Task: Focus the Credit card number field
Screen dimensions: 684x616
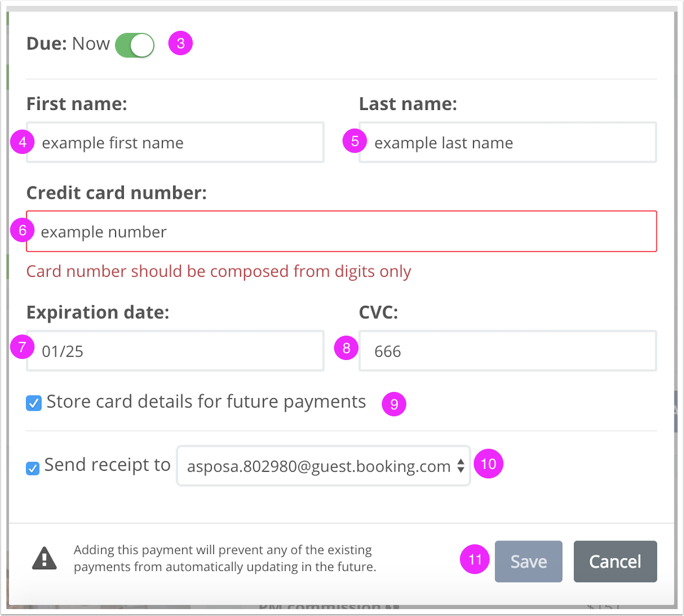Action: click(341, 232)
